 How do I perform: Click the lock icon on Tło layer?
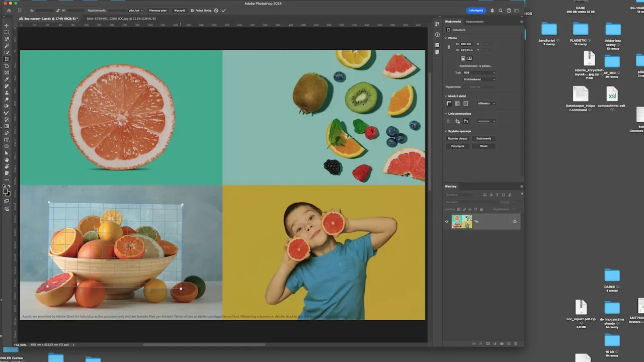(515, 221)
